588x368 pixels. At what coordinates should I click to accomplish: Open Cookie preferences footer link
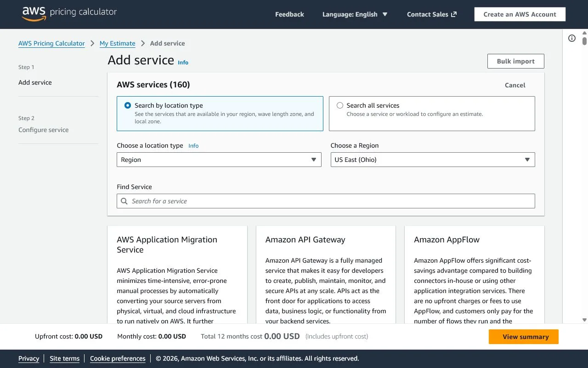point(118,358)
